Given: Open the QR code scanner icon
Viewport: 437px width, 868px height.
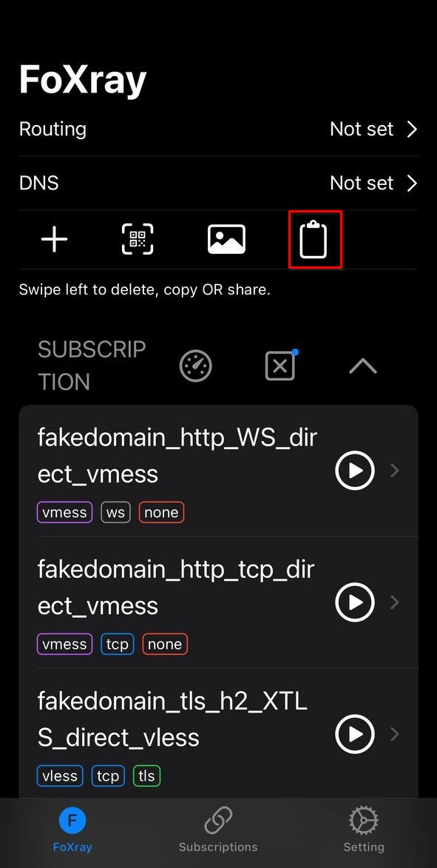Looking at the screenshot, I should (x=138, y=240).
